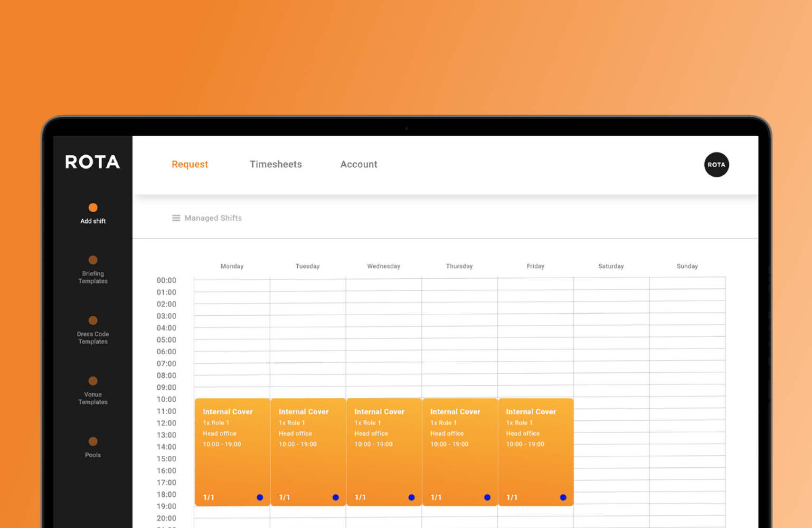Click the 10:00 time label in the time axis
The height and width of the screenshot is (528, 812).
click(x=167, y=399)
